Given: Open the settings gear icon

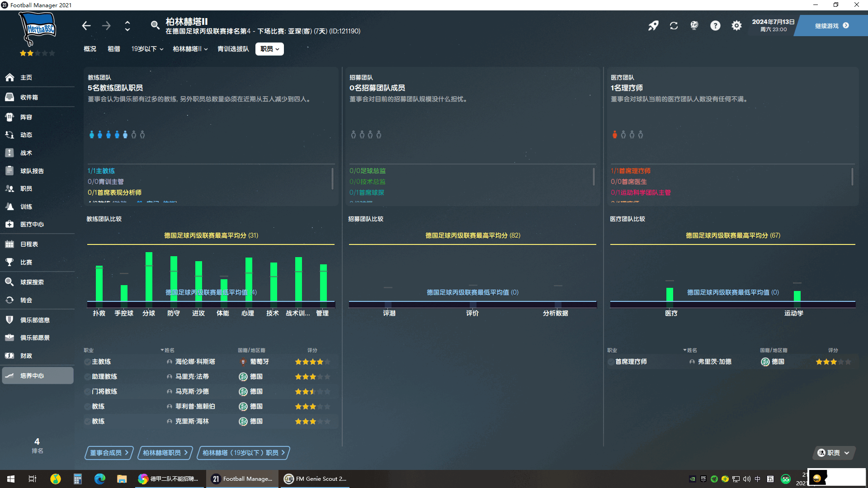Looking at the screenshot, I should pyautogui.click(x=736, y=26).
